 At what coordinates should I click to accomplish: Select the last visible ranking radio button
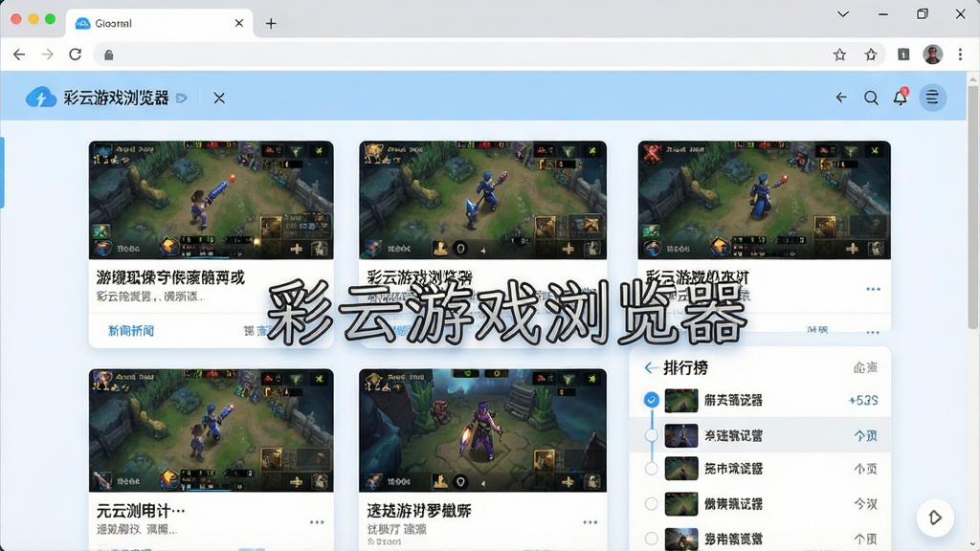(651, 539)
